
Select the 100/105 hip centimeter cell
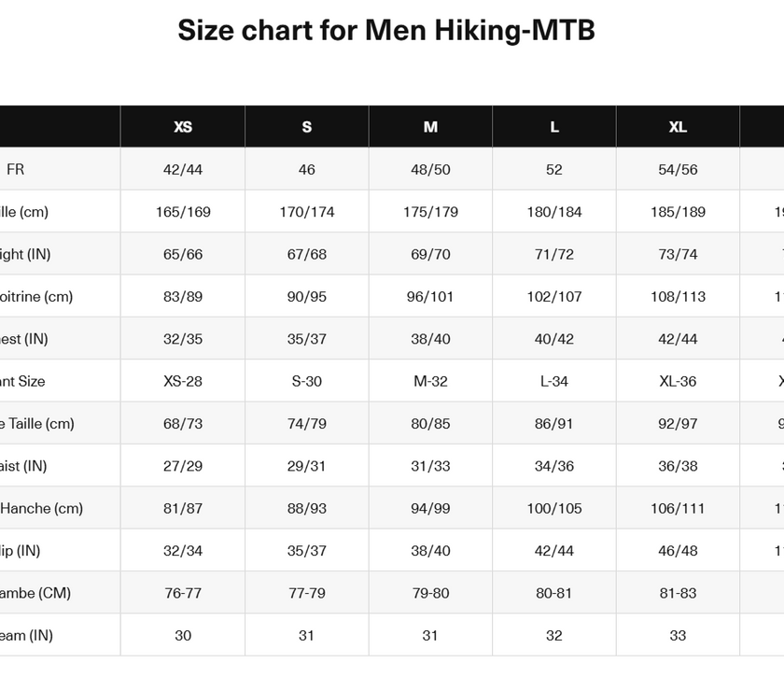point(554,509)
